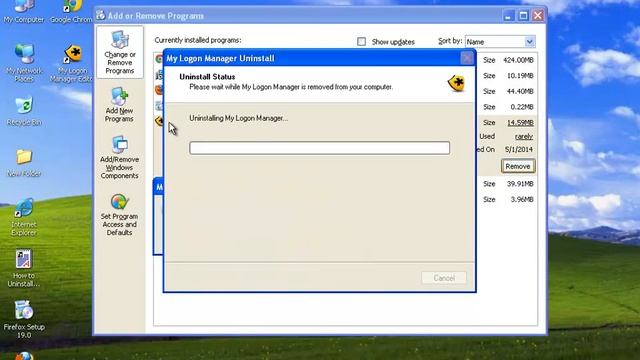Click the 3.96MB size value
The height and width of the screenshot is (360, 640).
point(522,199)
